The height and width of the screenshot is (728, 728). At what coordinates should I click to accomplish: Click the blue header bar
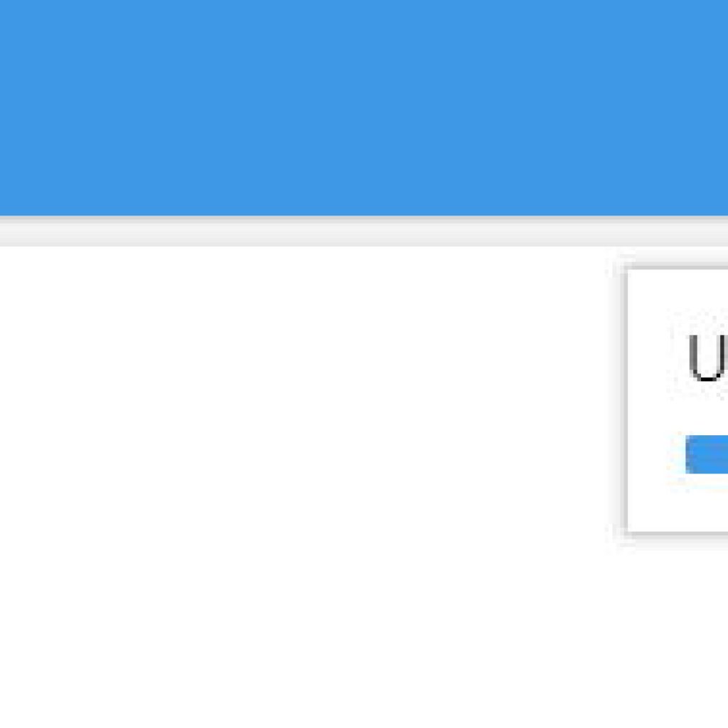pos(364,108)
